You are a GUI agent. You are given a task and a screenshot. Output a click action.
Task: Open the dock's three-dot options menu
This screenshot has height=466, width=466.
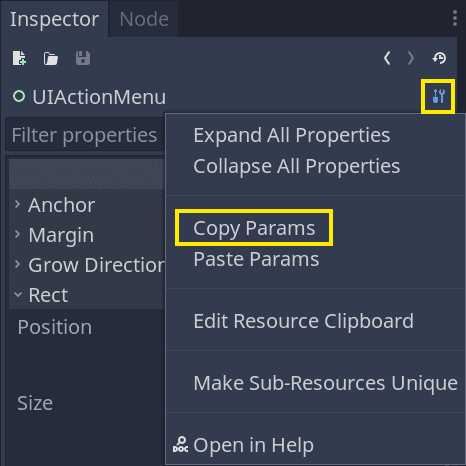pos(455,18)
